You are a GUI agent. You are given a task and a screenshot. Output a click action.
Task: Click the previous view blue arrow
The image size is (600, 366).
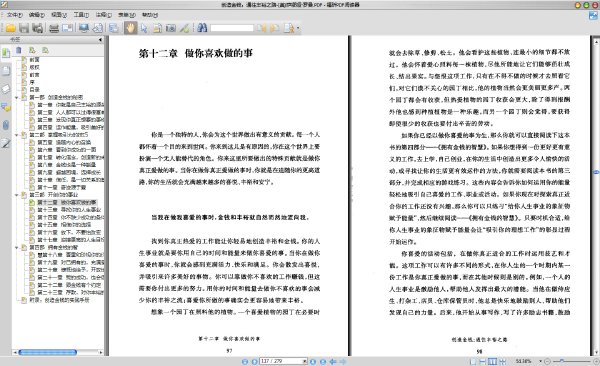point(333,361)
